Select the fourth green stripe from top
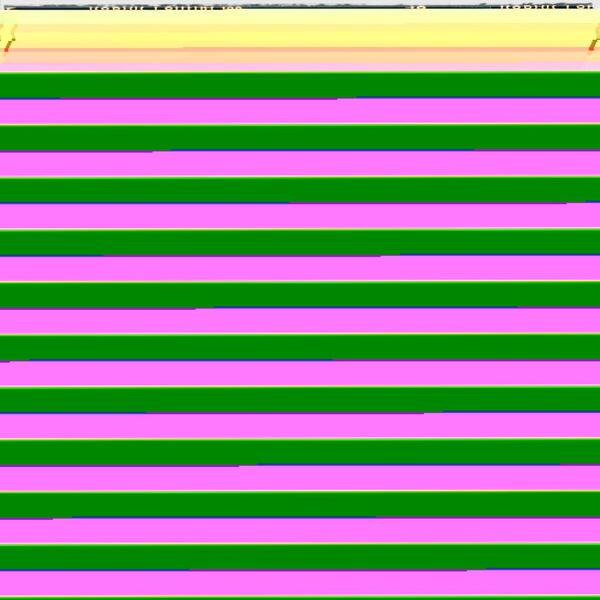 click(300, 242)
